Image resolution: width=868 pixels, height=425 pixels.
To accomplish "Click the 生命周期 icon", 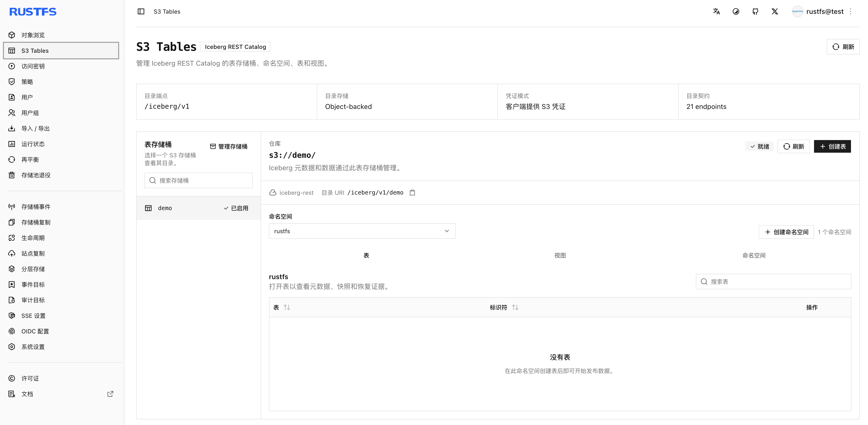I will 12,238.
